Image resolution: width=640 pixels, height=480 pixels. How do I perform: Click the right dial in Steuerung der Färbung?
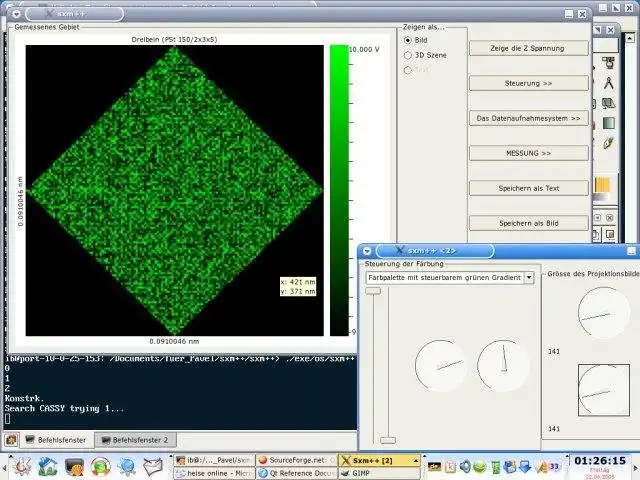click(x=503, y=366)
